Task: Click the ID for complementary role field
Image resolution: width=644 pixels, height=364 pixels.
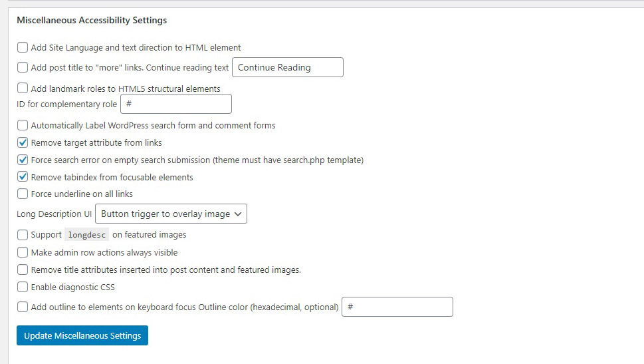Action: coord(176,104)
